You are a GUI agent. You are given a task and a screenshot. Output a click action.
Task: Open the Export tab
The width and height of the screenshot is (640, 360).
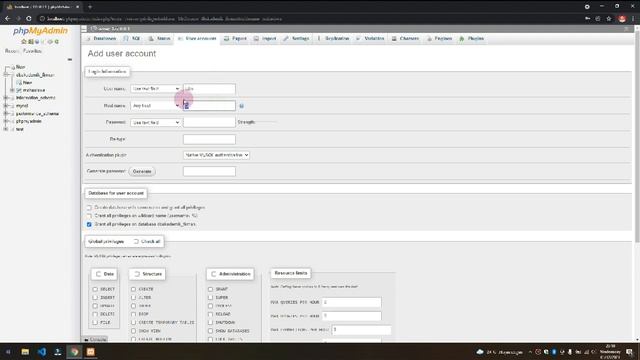tap(235, 39)
